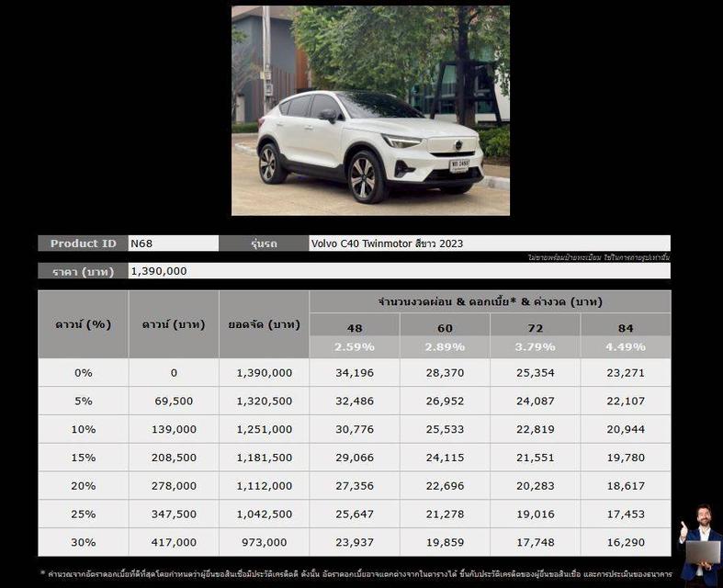Select monthly payment 16,290
This screenshot has width=723, height=588.
coord(626,542)
